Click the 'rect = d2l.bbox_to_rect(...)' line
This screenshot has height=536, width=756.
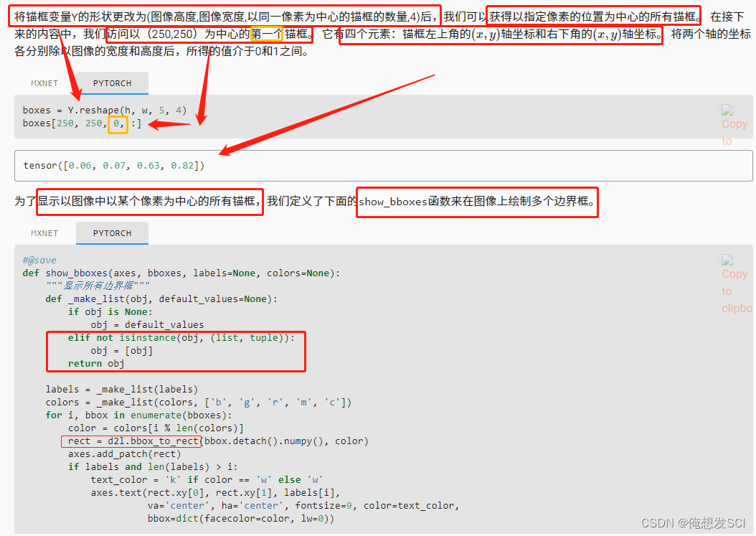[218, 441]
